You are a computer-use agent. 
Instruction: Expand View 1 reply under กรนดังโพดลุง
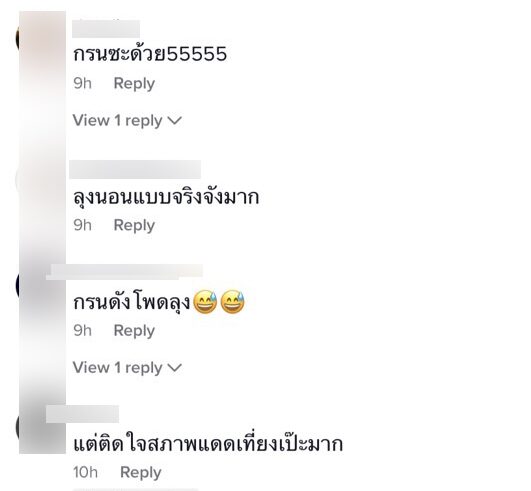pos(127,368)
